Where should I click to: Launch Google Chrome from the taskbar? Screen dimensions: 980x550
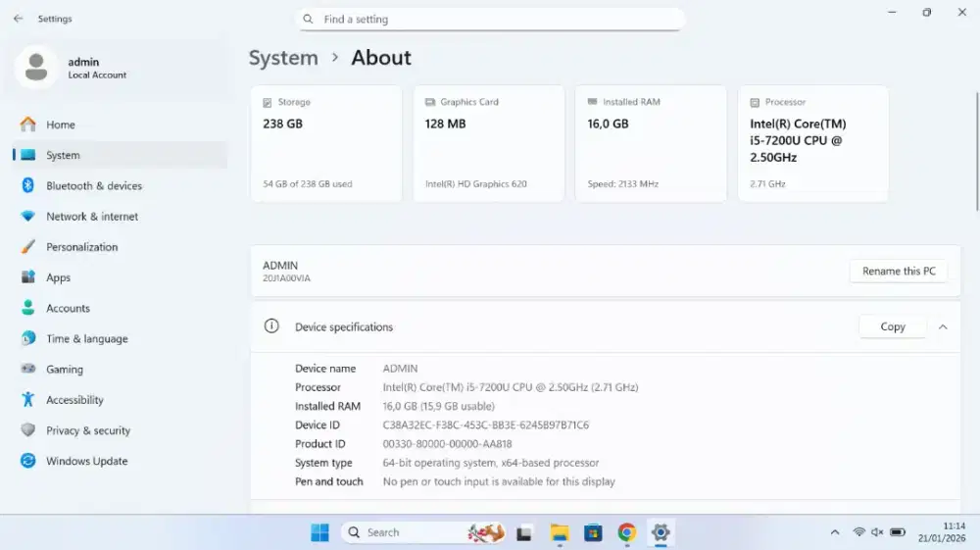point(627,532)
